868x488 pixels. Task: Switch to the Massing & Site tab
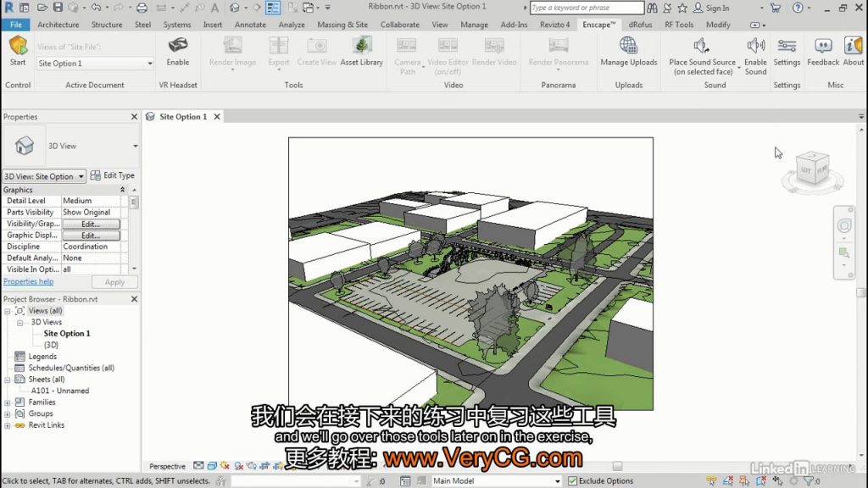tap(342, 25)
